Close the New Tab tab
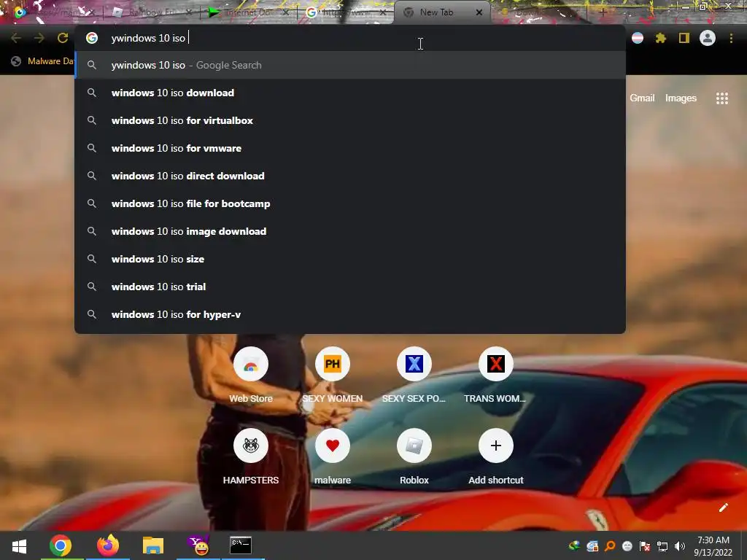 click(479, 12)
